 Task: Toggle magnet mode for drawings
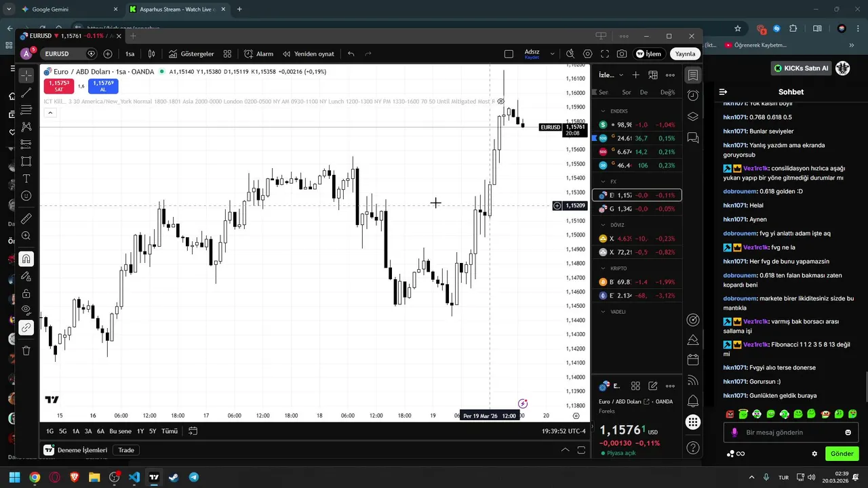click(x=26, y=259)
